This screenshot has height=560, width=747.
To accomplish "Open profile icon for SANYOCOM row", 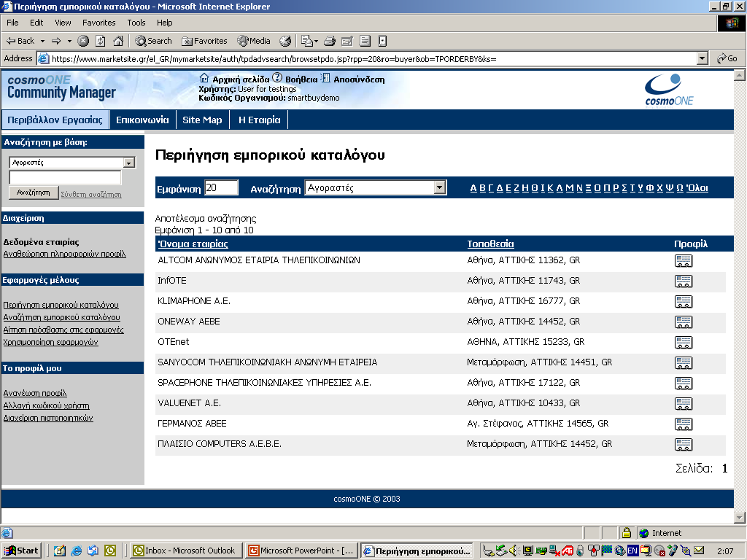I will (684, 363).
